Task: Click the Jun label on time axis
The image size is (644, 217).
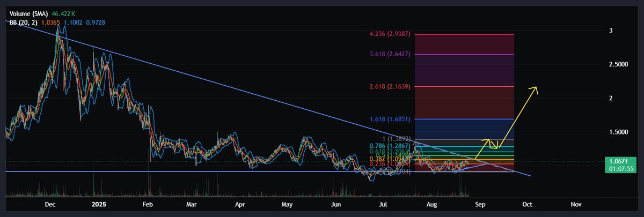Action: (x=336, y=204)
